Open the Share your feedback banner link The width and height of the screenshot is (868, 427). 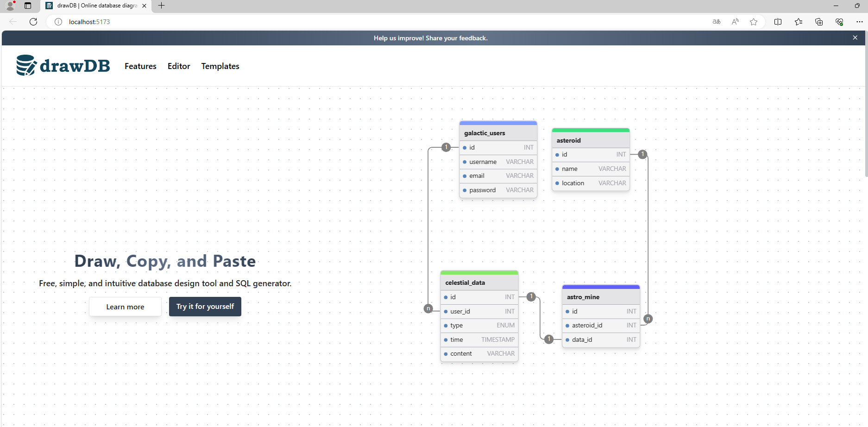pos(431,38)
